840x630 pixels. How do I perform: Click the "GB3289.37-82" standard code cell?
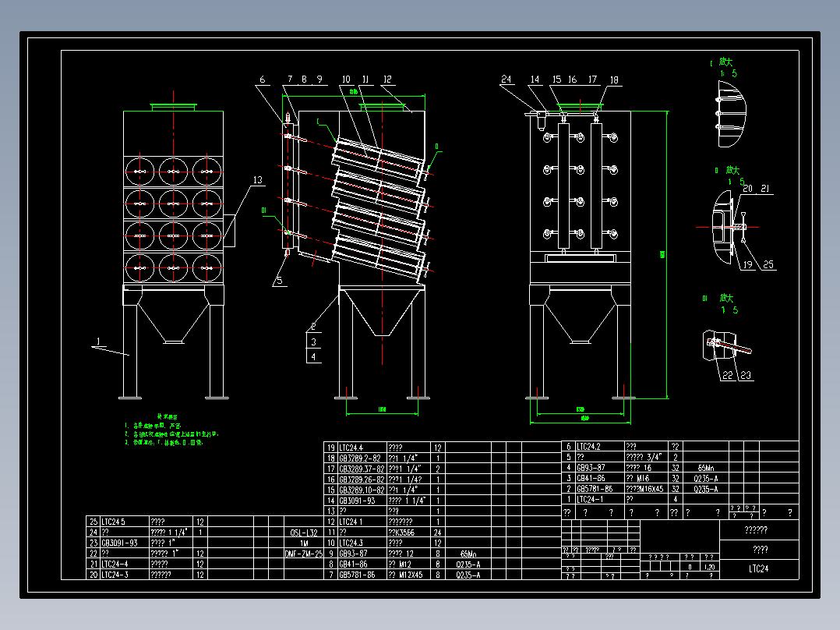click(x=362, y=469)
